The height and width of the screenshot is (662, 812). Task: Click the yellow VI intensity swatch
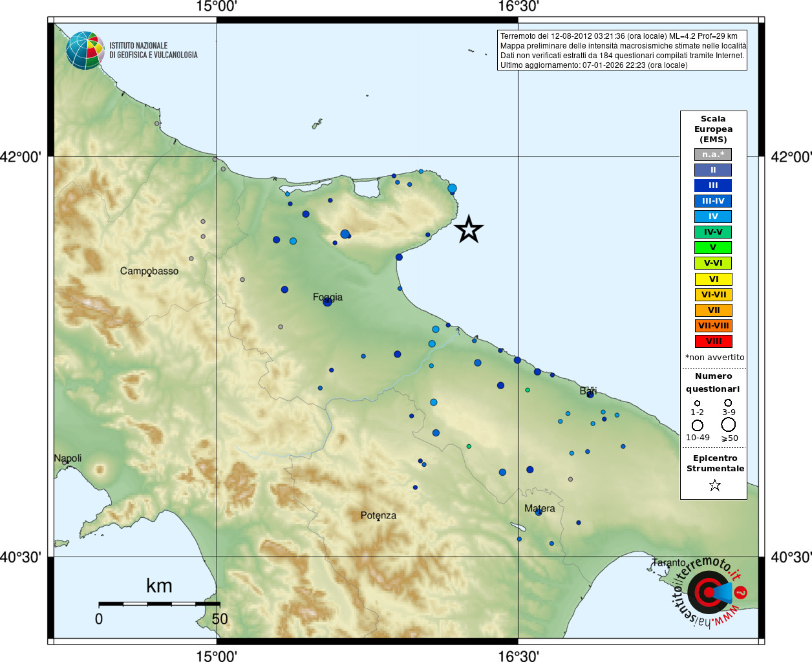click(713, 279)
